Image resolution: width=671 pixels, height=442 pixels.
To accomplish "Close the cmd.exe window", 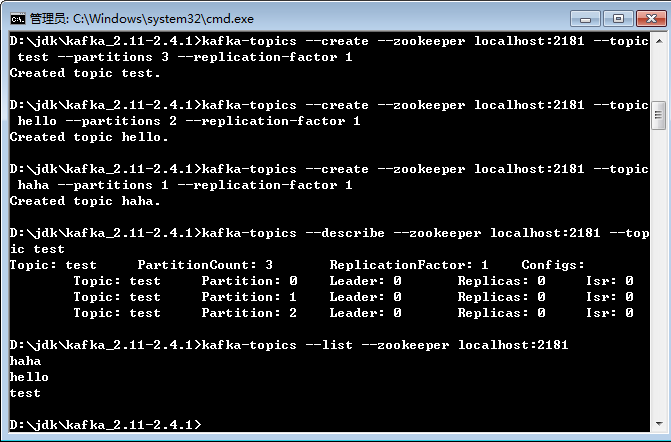I will [650, 17].
